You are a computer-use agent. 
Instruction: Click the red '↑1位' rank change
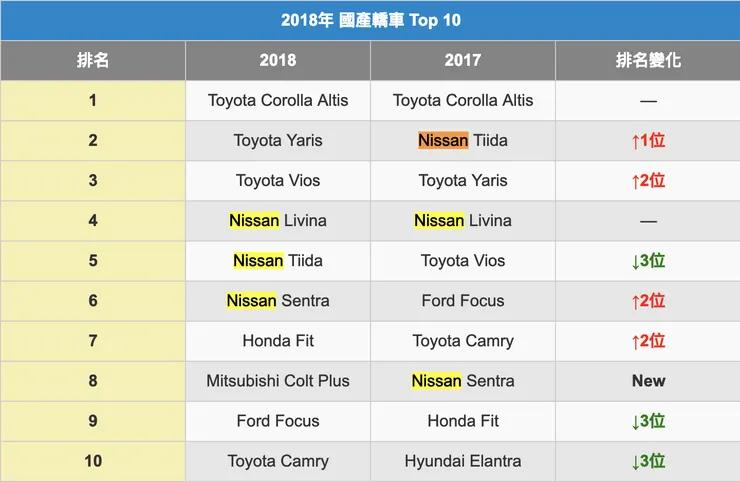(648, 140)
